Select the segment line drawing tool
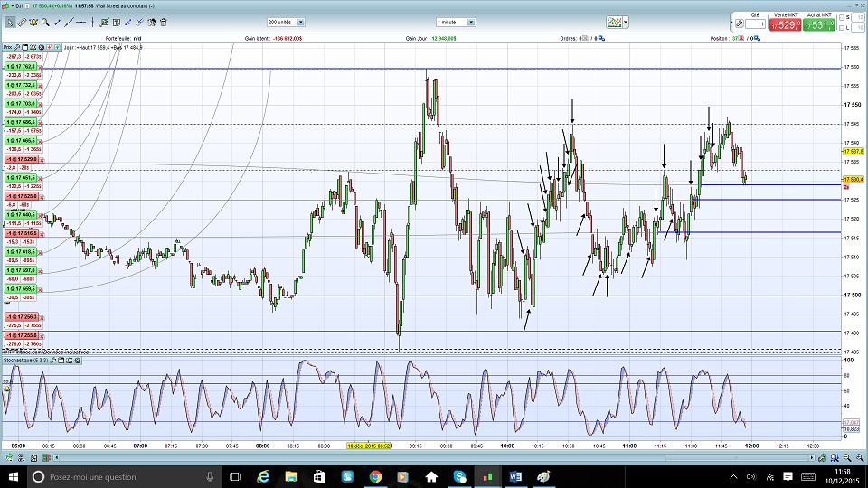868x488 pixels. 57,22
